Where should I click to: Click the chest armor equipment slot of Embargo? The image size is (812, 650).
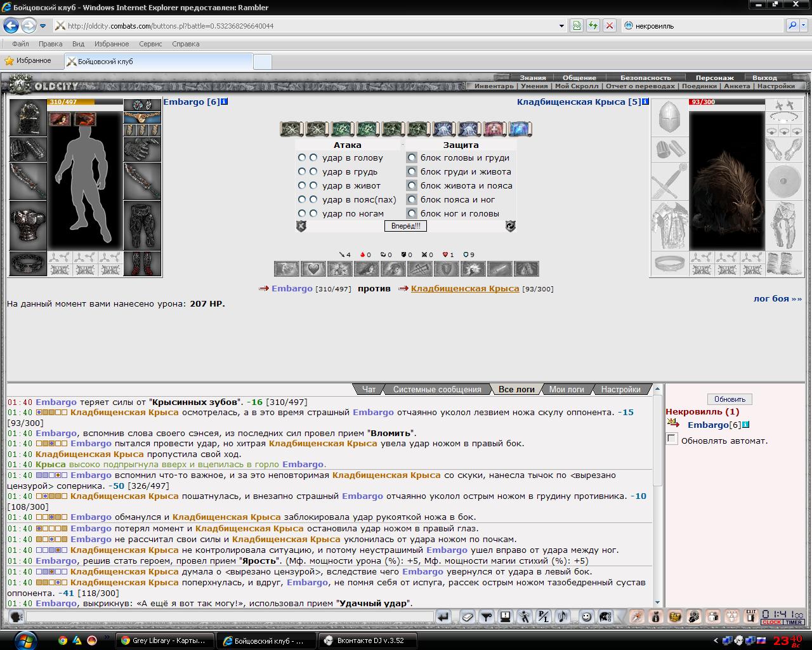28,226
